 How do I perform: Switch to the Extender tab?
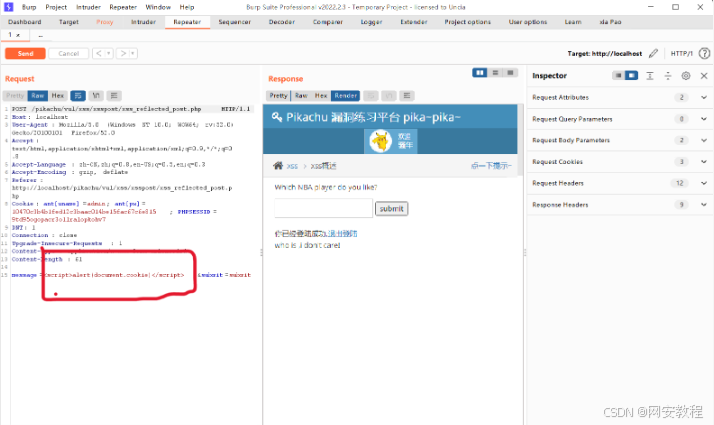click(414, 22)
